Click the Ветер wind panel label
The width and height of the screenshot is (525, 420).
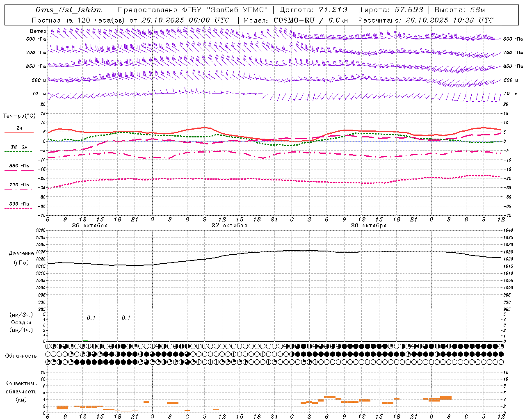[38, 31]
